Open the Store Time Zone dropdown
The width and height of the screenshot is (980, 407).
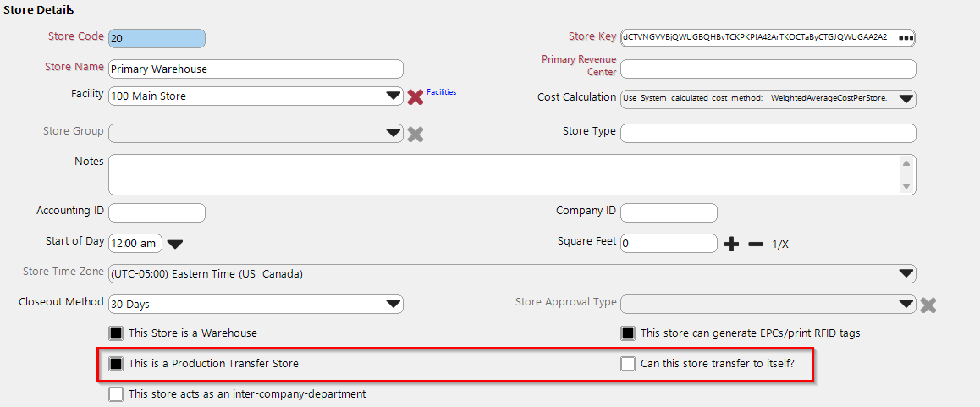pyautogui.click(x=906, y=274)
